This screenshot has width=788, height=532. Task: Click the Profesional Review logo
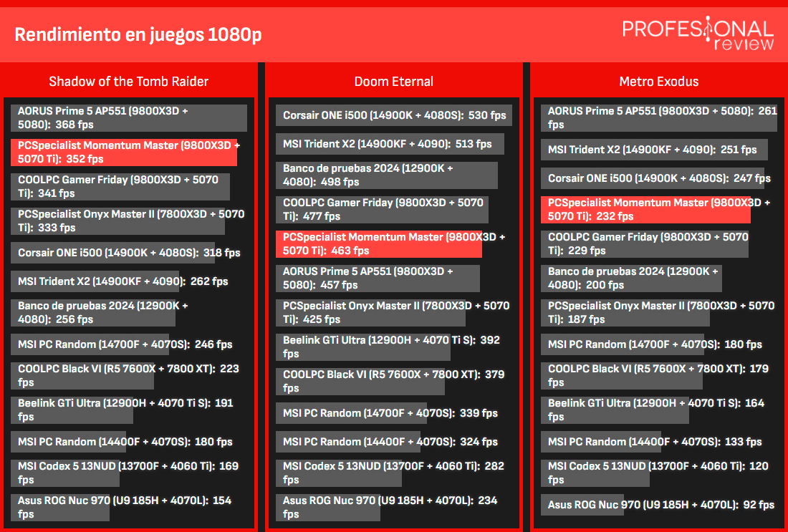click(698, 33)
